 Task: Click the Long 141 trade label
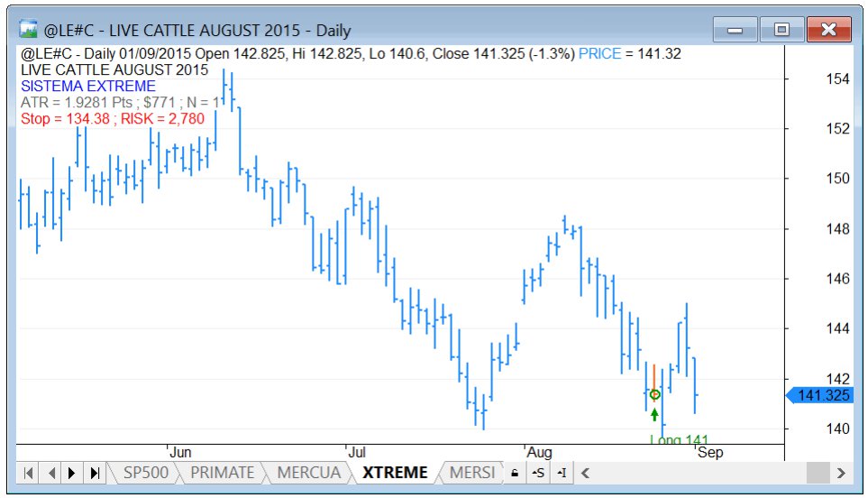point(679,439)
